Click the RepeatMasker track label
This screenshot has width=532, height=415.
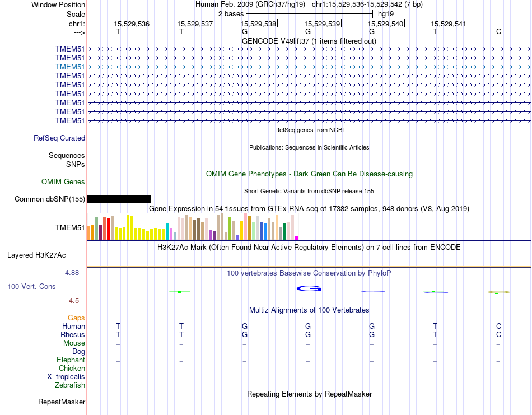tap(62, 402)
